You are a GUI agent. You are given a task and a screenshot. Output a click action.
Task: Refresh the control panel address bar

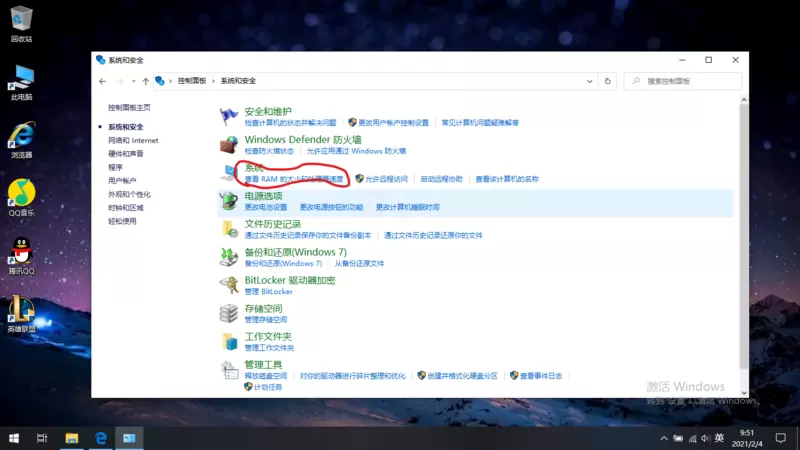click(x=607, y=81)
